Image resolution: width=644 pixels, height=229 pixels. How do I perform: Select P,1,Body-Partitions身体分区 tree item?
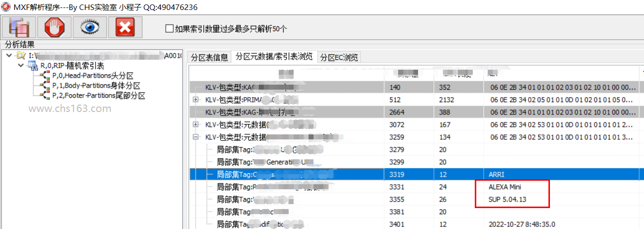[x=96, y=86]
